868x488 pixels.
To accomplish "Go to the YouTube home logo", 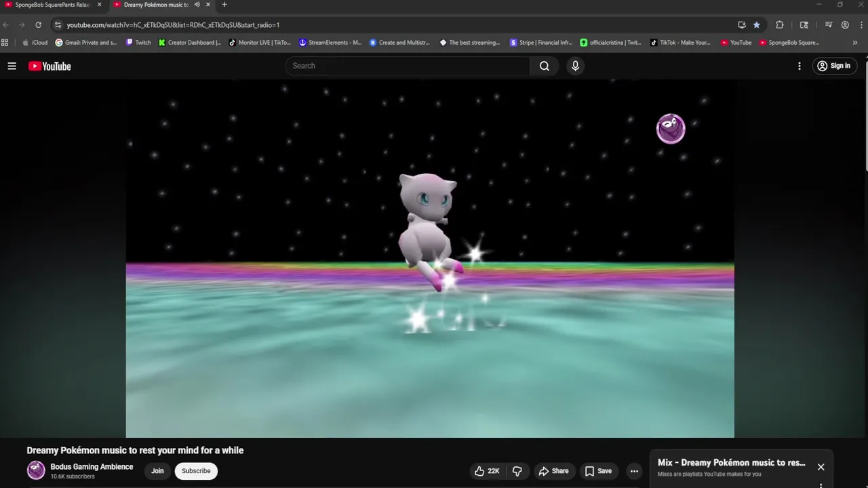I will pos(50,66).
